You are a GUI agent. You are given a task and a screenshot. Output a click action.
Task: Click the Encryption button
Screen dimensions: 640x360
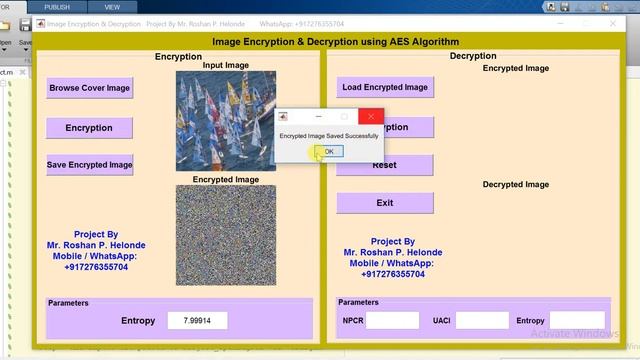(89, 128)
